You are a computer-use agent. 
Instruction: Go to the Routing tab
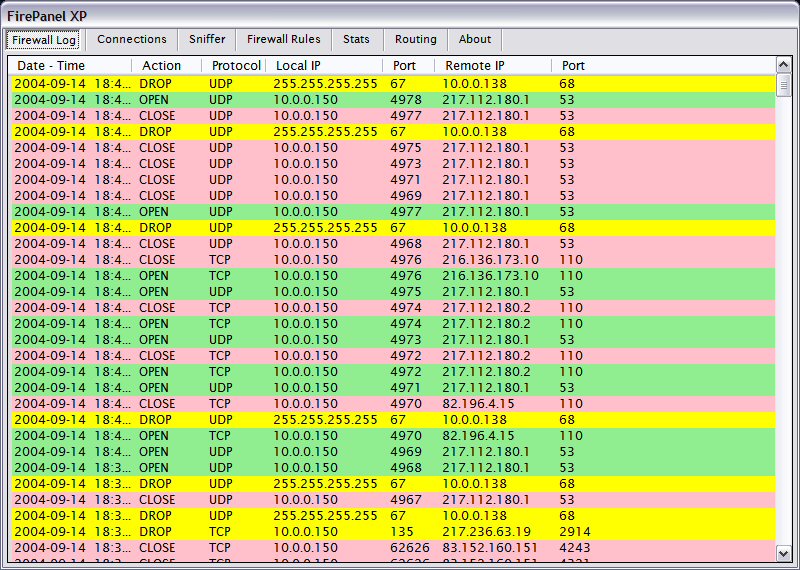(416, 39)
